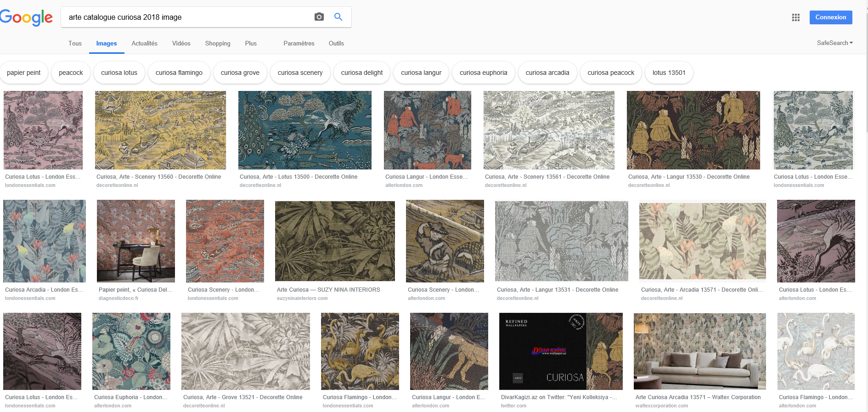Select the Images tab

(x=107, y=44)
